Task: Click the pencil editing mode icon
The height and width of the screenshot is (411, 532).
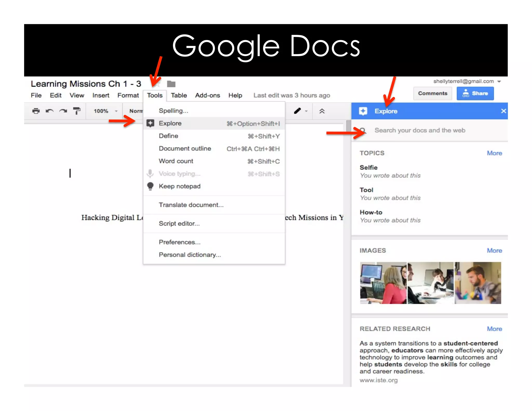Action: coord(297,111)
